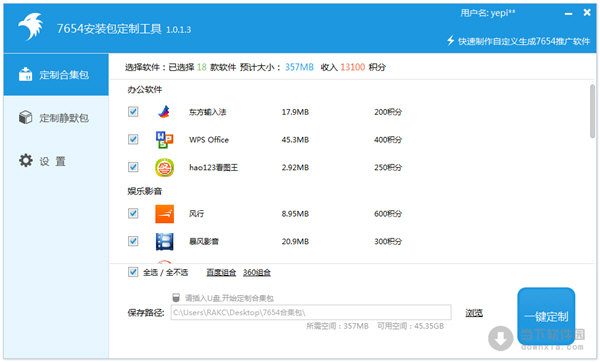Click the 百度组合 link

(x=221, y=272)
